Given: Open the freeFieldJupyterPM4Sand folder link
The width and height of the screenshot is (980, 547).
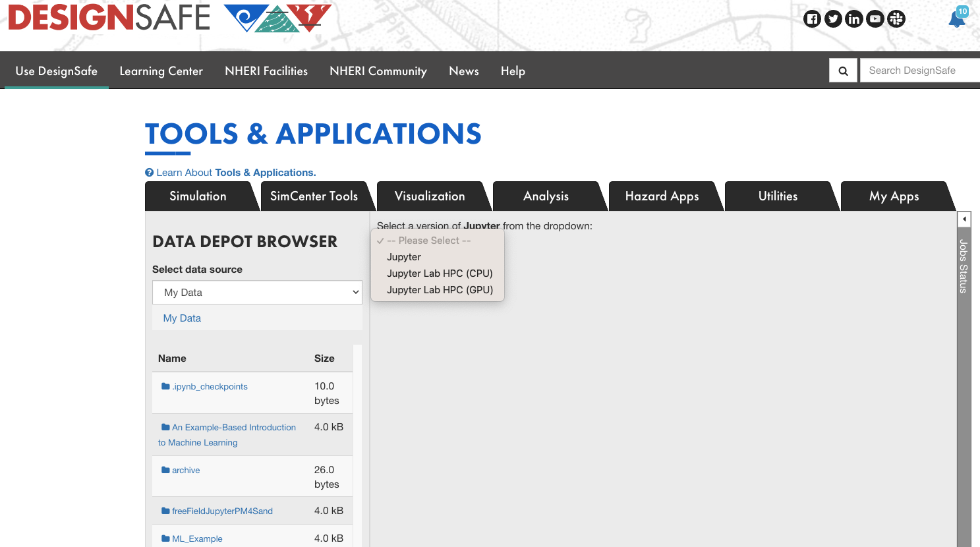Looking at the screenshot, I should pyautogui.click(x=222, y=511).
